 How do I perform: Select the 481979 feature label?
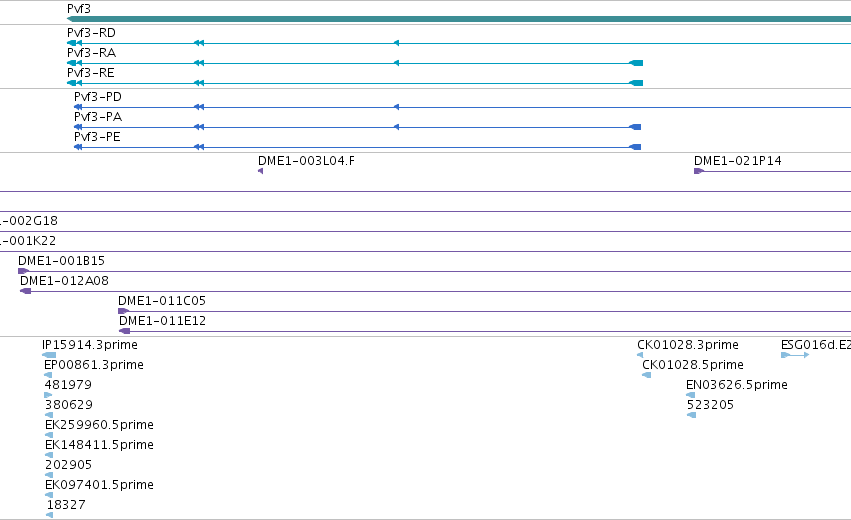coord(68,385)
